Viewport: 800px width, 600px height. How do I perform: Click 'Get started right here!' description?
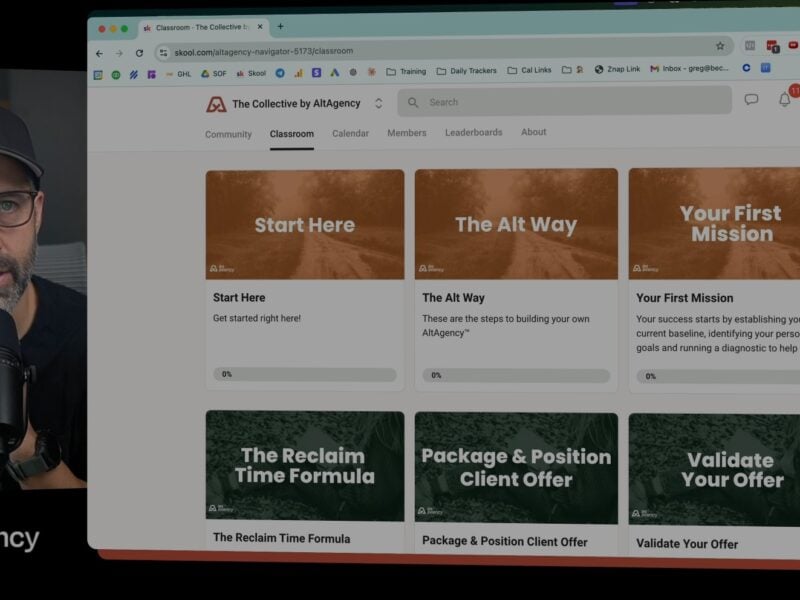(x=257, y=318)
